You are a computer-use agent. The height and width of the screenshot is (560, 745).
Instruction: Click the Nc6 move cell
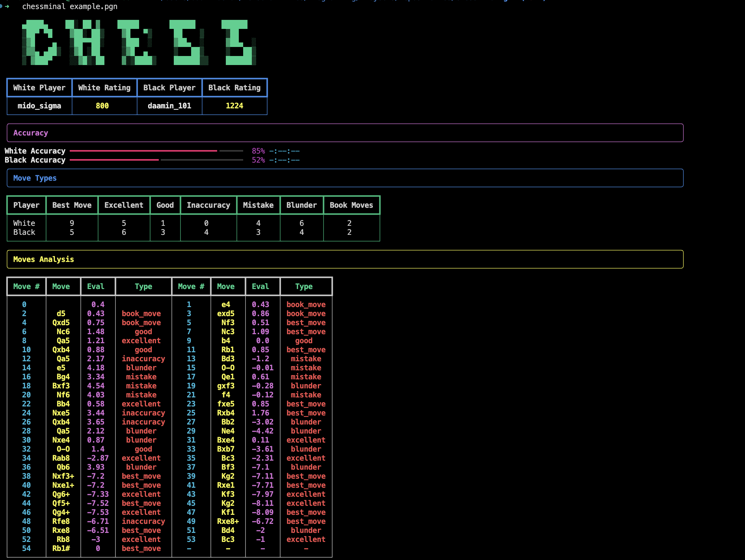point(63,332)
